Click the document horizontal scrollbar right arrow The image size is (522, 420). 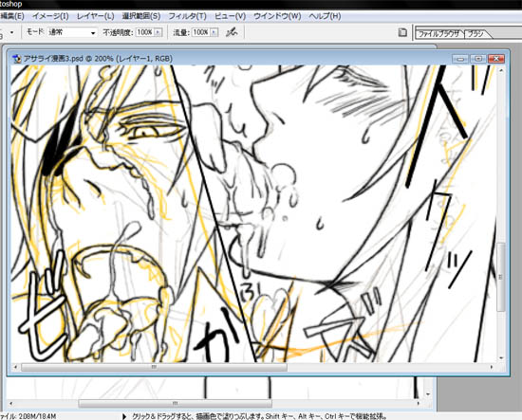click(492, 367)
